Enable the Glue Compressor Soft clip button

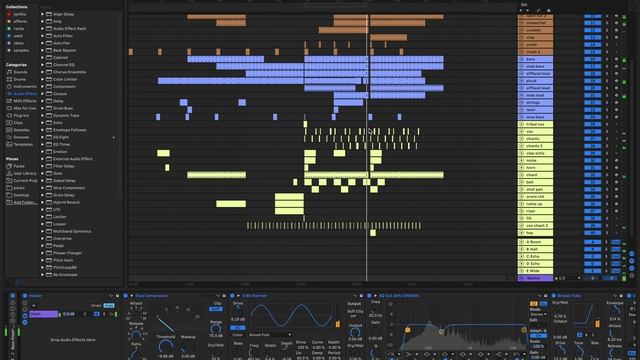(x=216, y=309)
